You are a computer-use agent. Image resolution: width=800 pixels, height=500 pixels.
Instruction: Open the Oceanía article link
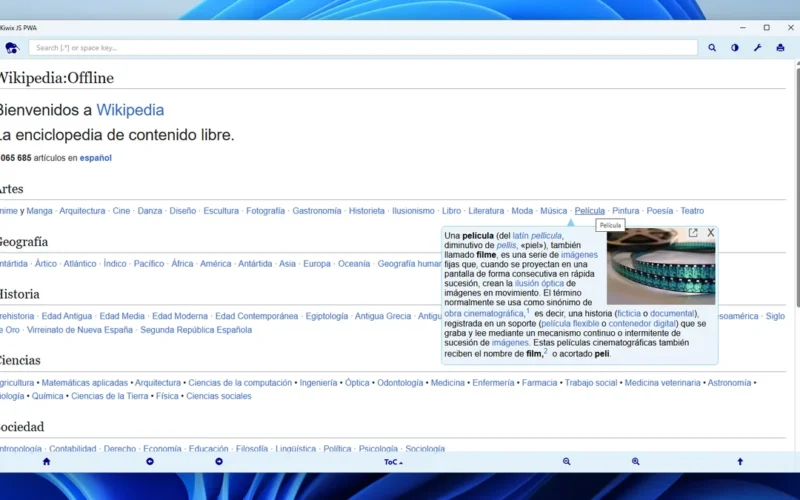pos(354,264)
